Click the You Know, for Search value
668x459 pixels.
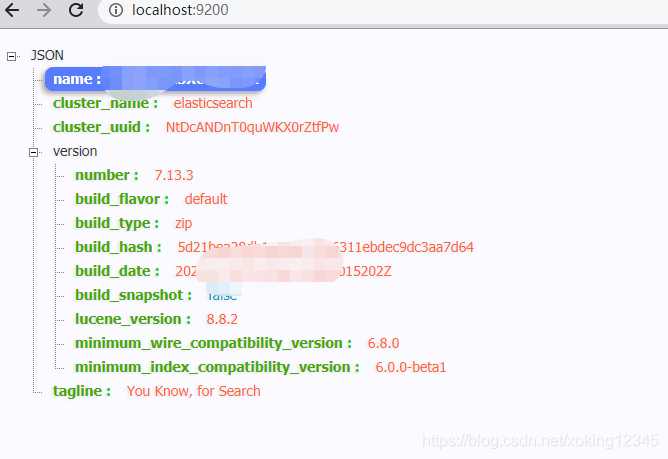[193, 391]
